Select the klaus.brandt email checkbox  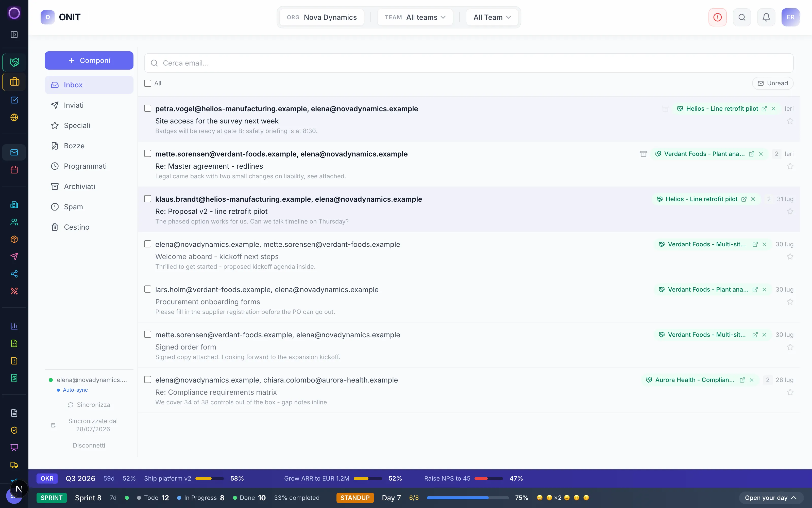click(x=148, y=199)
